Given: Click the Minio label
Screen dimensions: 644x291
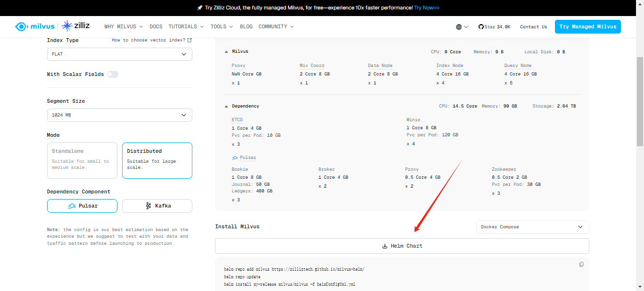Looking at the screenshot, I should coord(413,120).
